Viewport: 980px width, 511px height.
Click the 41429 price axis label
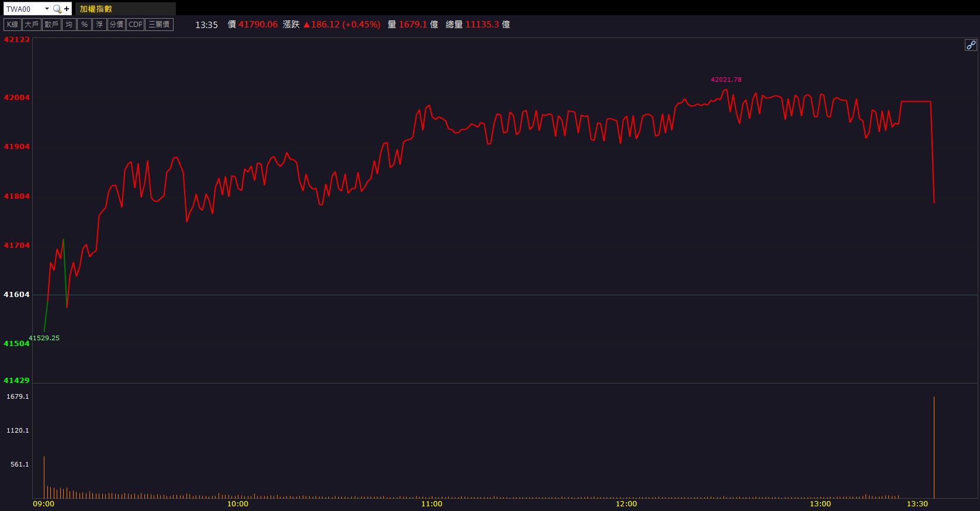(x=16, y=381)
